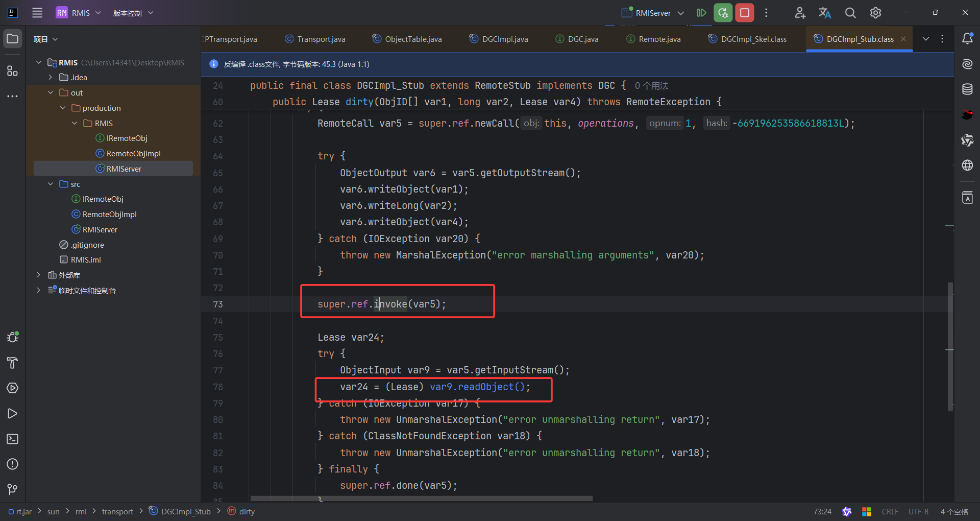Viewport: 980px width, 521px height.
Task: Open the Terminal tool window
Action: point(13,439)
